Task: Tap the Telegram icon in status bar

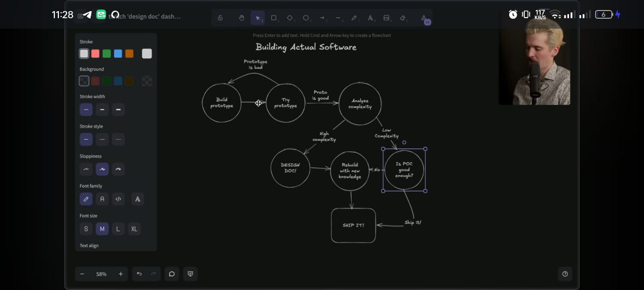Action: 87,15
